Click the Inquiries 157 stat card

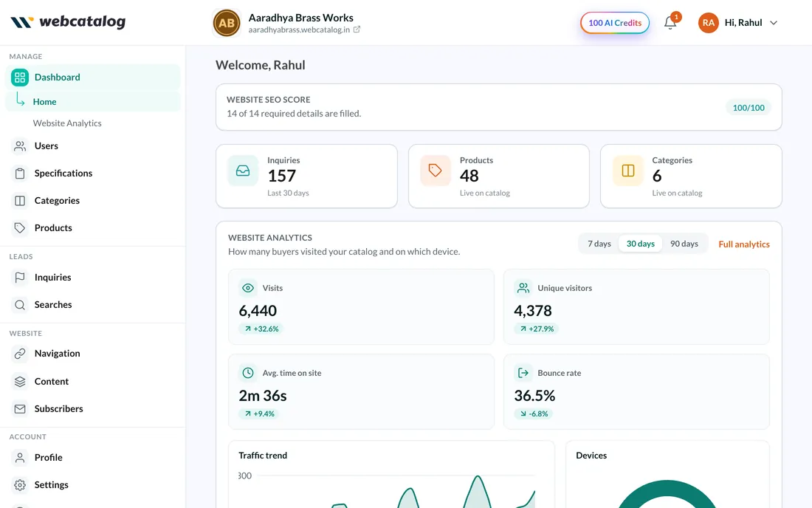(306, 176)
